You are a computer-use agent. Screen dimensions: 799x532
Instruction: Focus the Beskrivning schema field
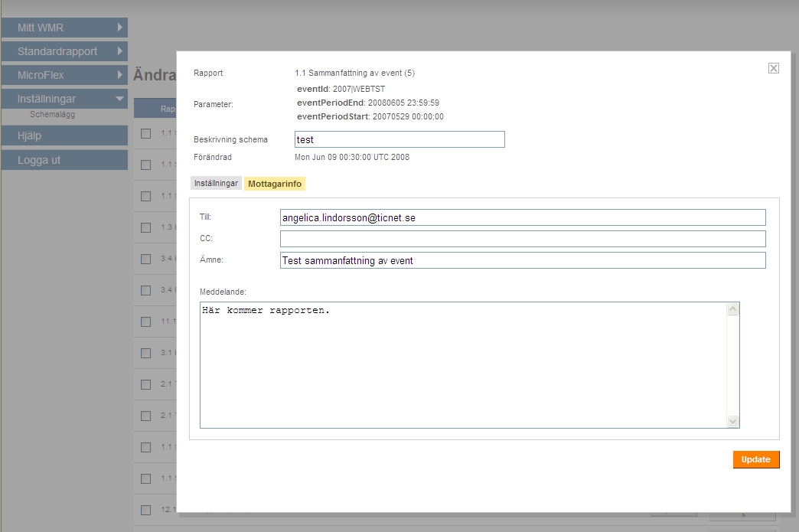399,139
